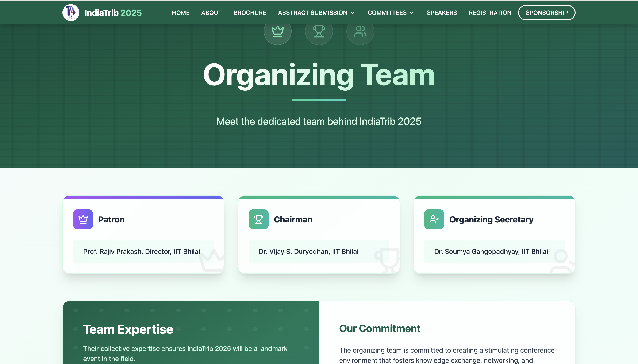
Task: Click the 'The organizing team is committed' paragraph
Action: (x=447, y=355)
